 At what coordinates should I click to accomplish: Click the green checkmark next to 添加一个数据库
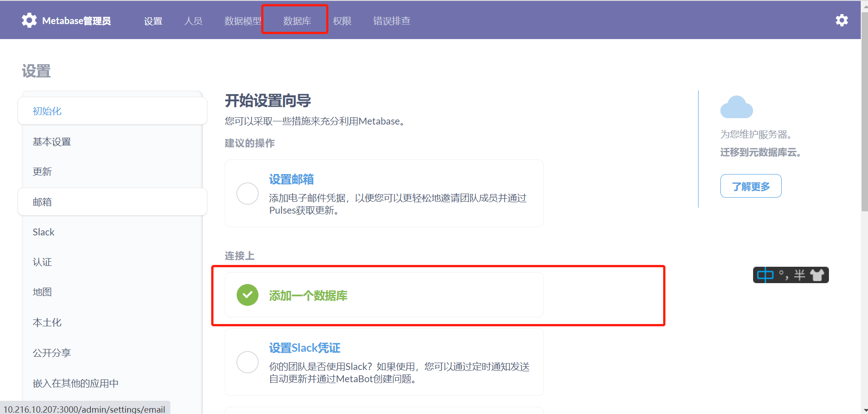click(248, 295)
